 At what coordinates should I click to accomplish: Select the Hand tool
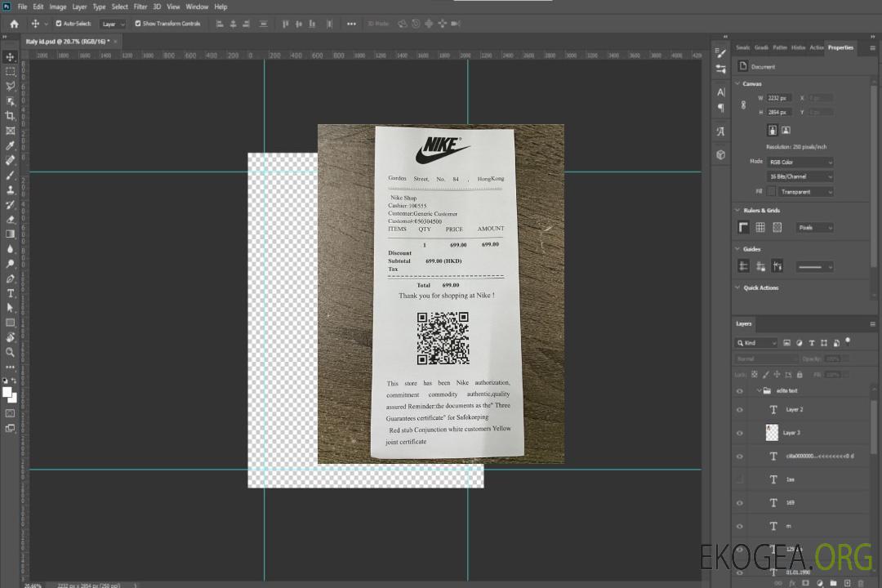tap(10, 337)
